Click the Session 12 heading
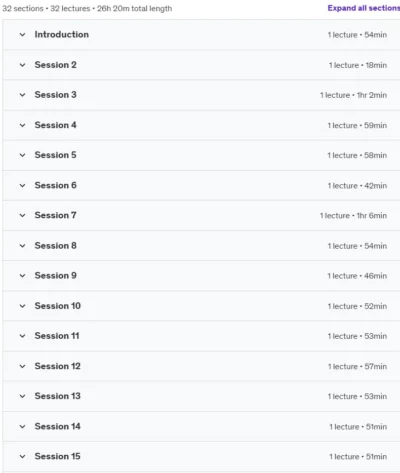Screen dimensions: 400x473 click(58, 366)
